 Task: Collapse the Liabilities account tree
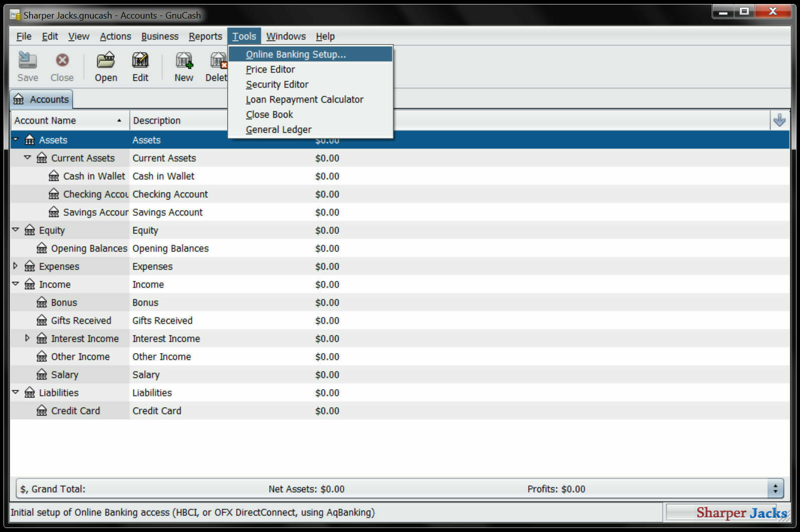(16, 392)
